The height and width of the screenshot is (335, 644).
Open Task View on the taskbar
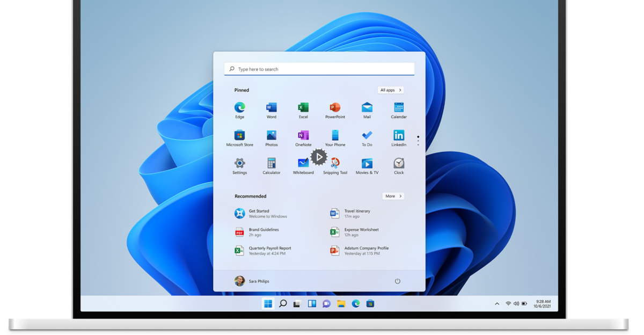click(297, 304)
